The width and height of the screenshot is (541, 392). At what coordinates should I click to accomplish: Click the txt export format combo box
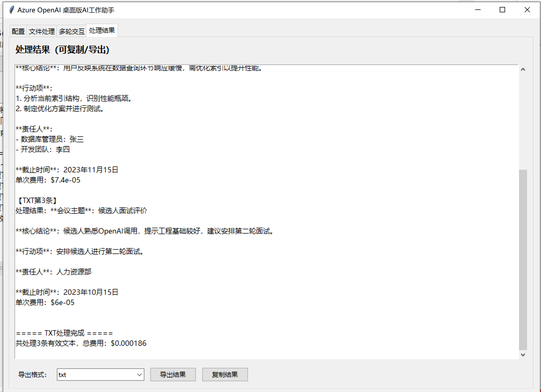tap(97, 375)
